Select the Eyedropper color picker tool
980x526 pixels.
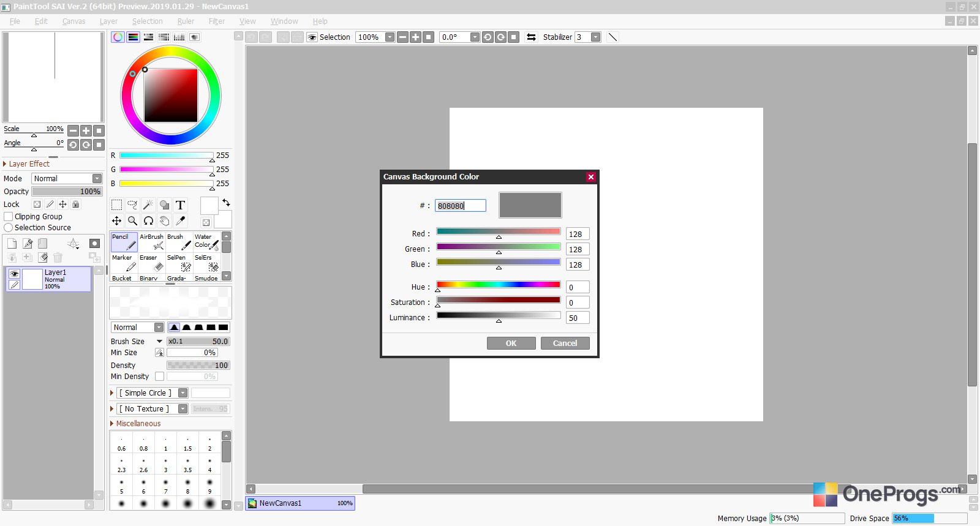click(180, 221)
